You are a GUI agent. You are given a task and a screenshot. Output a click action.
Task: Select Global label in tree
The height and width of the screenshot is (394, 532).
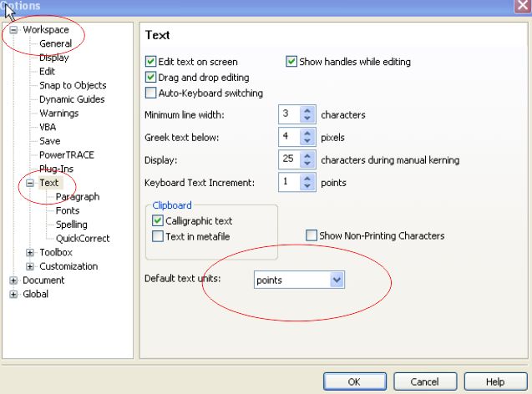pyautogui.click(x=35, y=294)
